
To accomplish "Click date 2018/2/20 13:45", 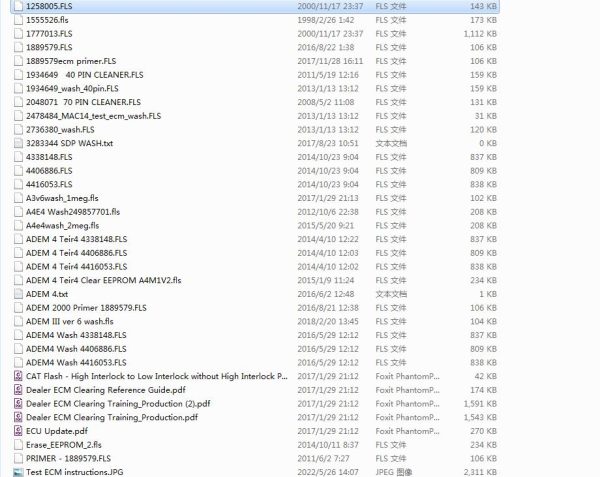I will point(328,321).
